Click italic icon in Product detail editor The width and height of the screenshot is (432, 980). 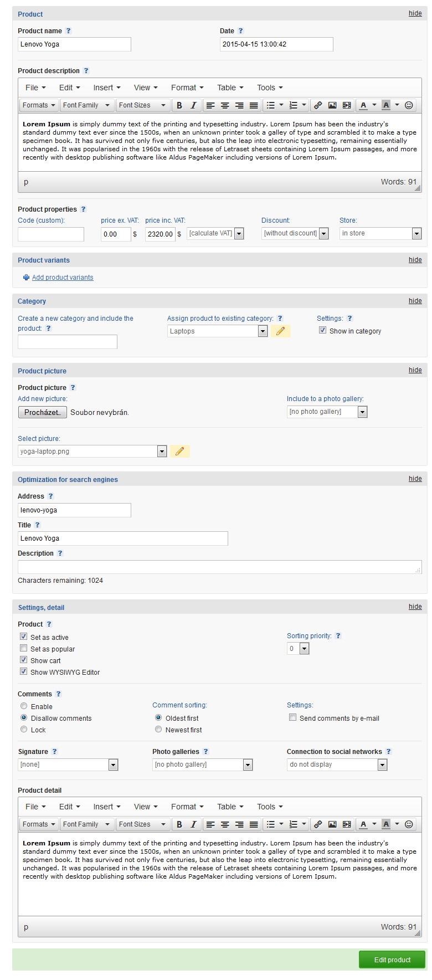[193, 824]
